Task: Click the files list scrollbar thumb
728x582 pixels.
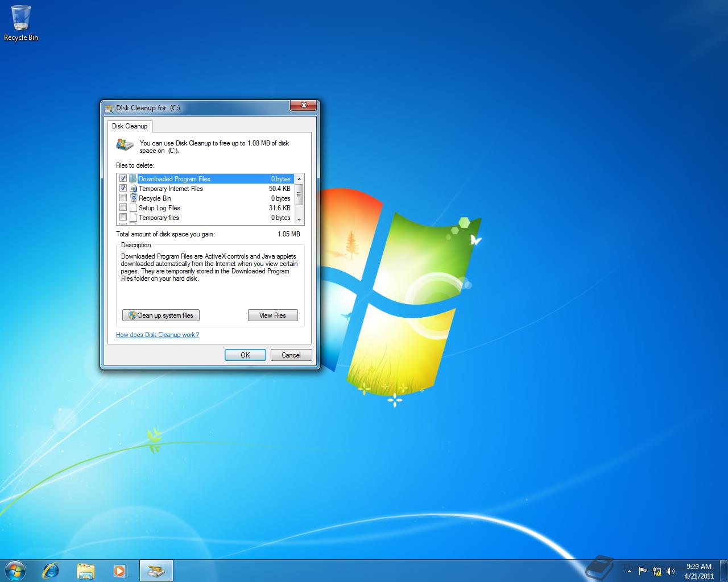Action: coord(299,194)
